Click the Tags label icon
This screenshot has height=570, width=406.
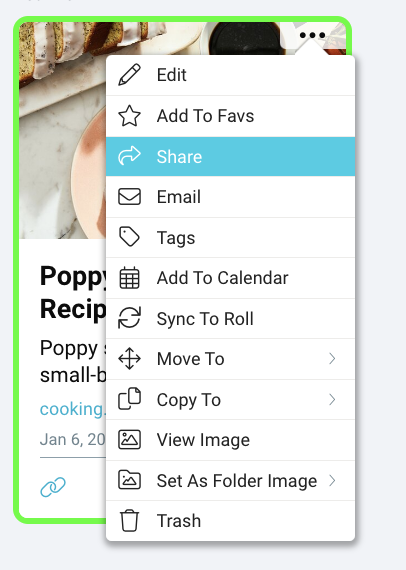coord(129,237)
